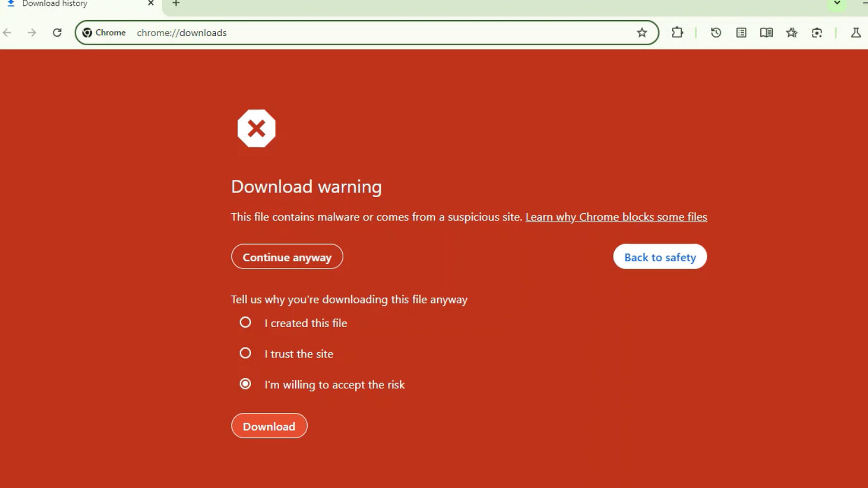Viewport: 868px width, 488px height.
Task: Click the Chrome site info chip
Action: point(104,33)
